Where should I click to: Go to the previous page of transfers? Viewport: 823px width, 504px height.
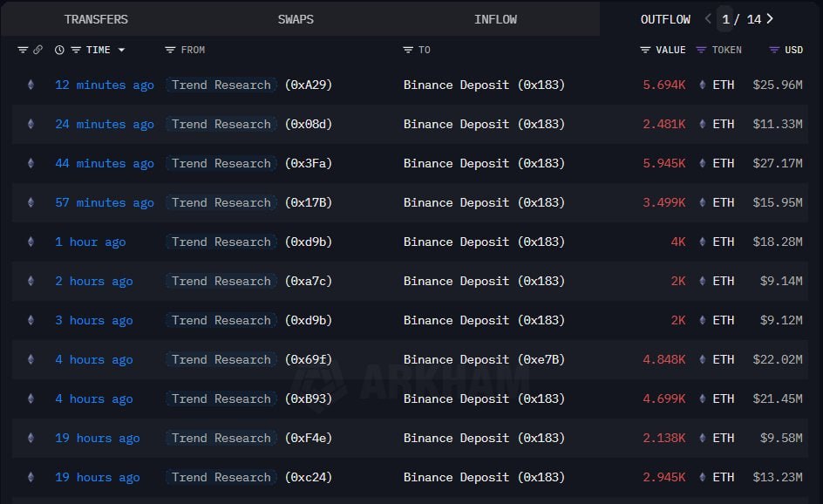[707, 18]
